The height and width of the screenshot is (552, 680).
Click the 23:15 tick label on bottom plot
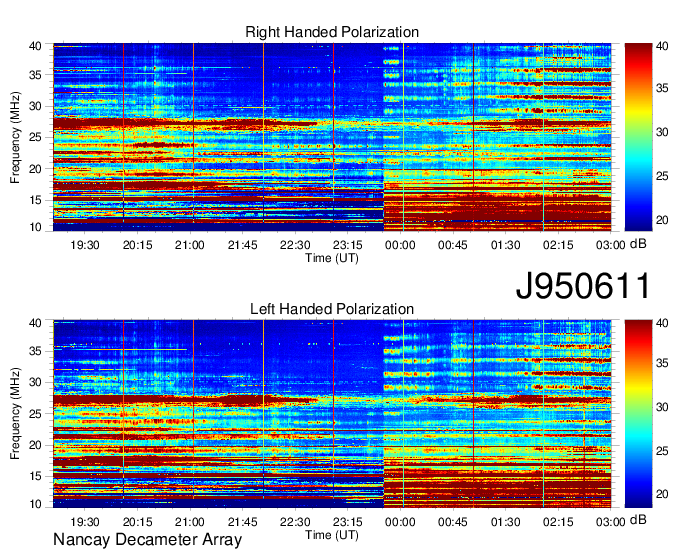point(347,522)
